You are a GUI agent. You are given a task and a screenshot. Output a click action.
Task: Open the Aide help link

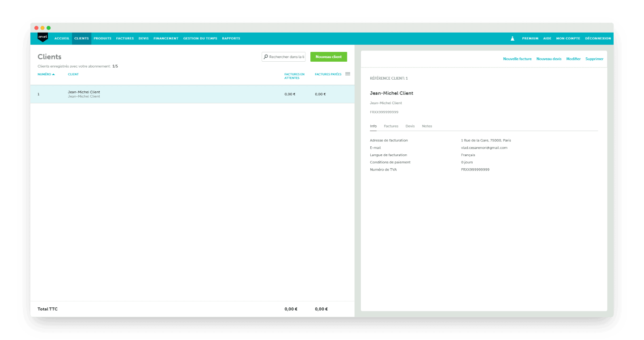tap(547, 38)
